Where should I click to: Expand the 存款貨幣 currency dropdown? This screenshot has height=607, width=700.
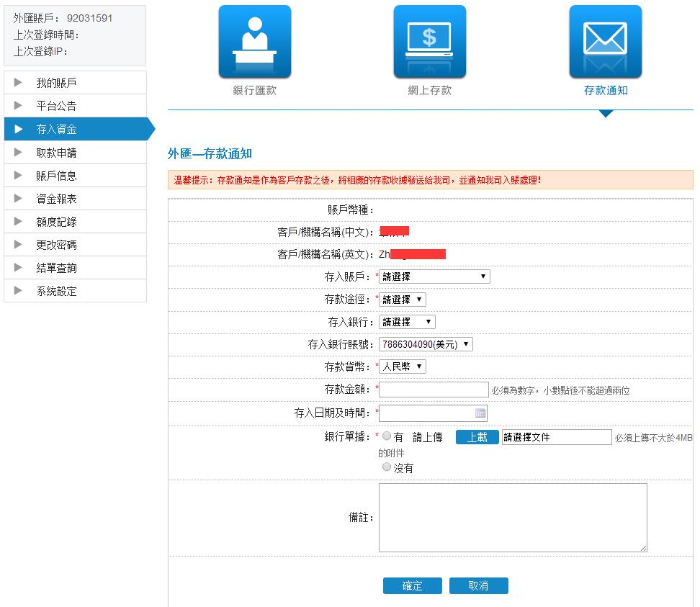point(402,367)
